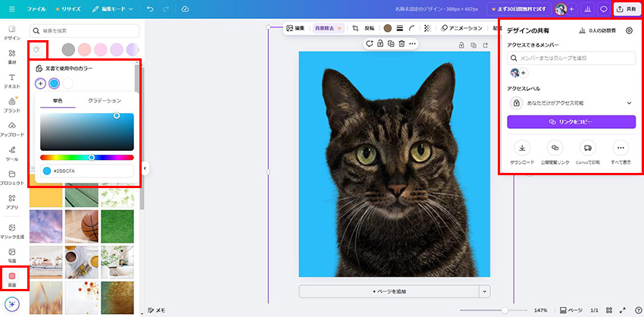
Task: Open the アップロード (Uploads) sidebar panel
Action: click(x=12, y=129)
